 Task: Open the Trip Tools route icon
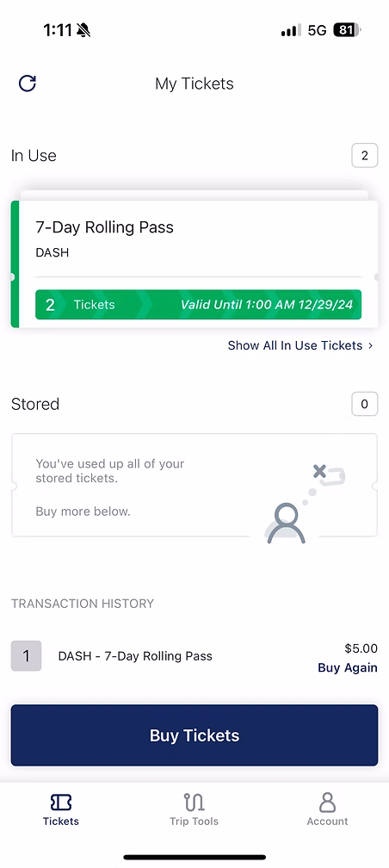pos(194,802)
